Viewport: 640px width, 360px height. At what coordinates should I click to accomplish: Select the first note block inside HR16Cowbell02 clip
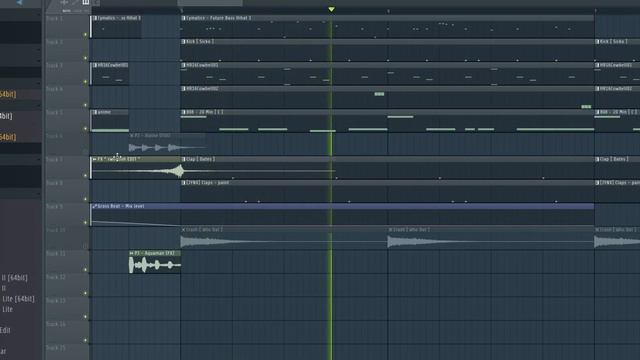(x=379, y=94)
